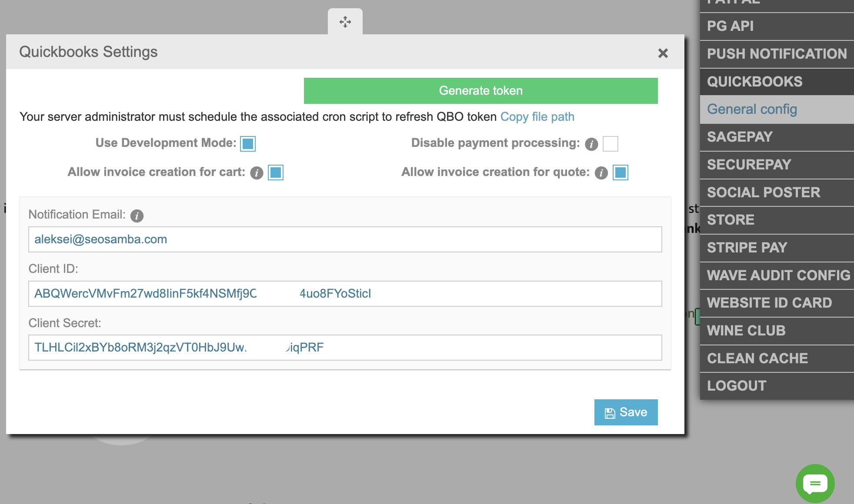Enable the Disable payment processing checkbox
The height and width of the screenshot is (504, 854).
coord(610,143)
